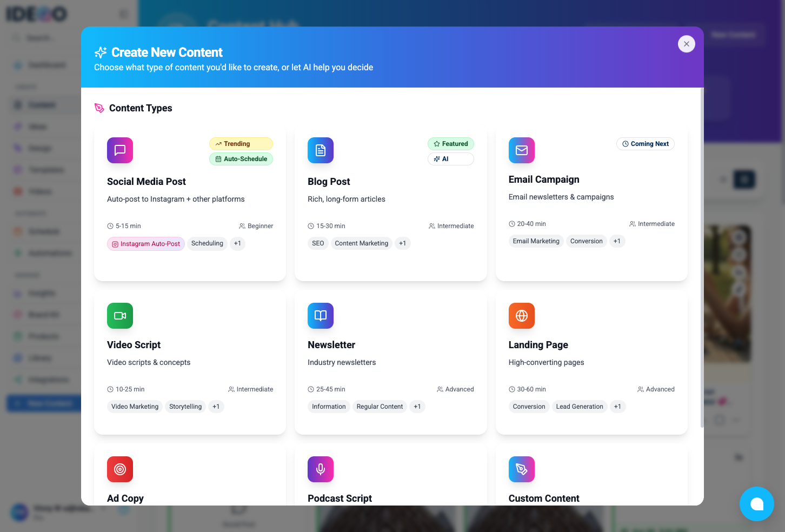Choose the Custom Content title
Viewport: 785px width, 532px height.
[544, 498]
